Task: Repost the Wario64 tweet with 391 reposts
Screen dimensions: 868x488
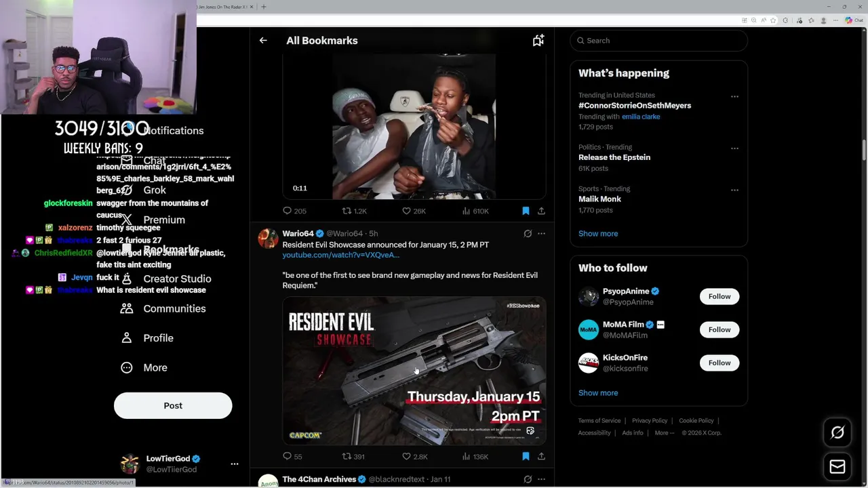Action: pos(353,456)
